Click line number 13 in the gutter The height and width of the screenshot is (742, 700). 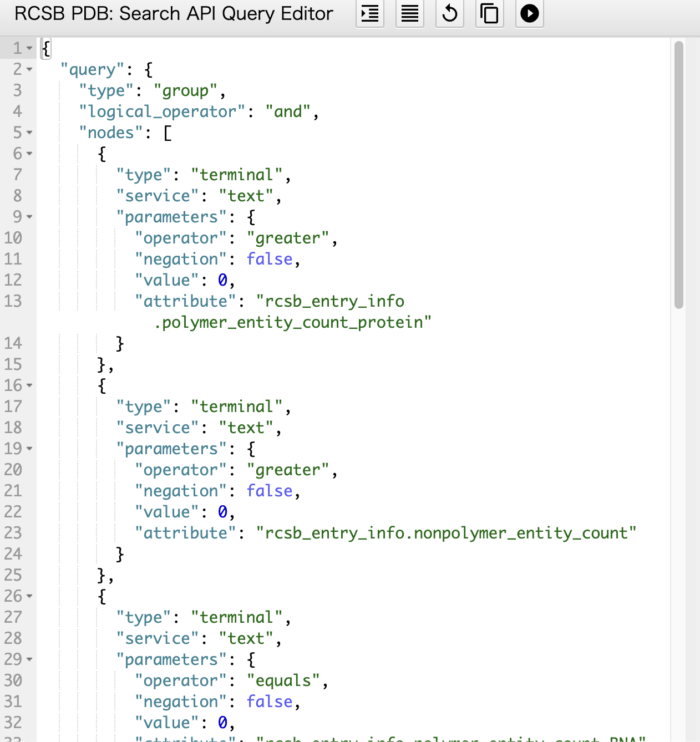(13, 301)
